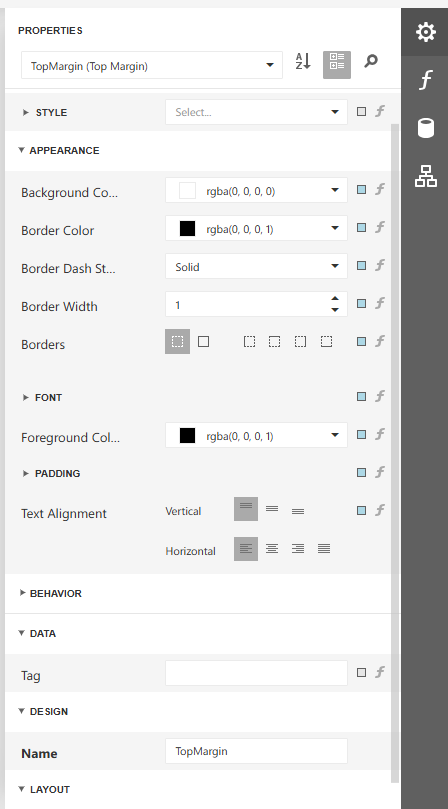Toggle the Background Color property marker square
Viewport: 448px width, 809px height.
(x=361, y=189)
